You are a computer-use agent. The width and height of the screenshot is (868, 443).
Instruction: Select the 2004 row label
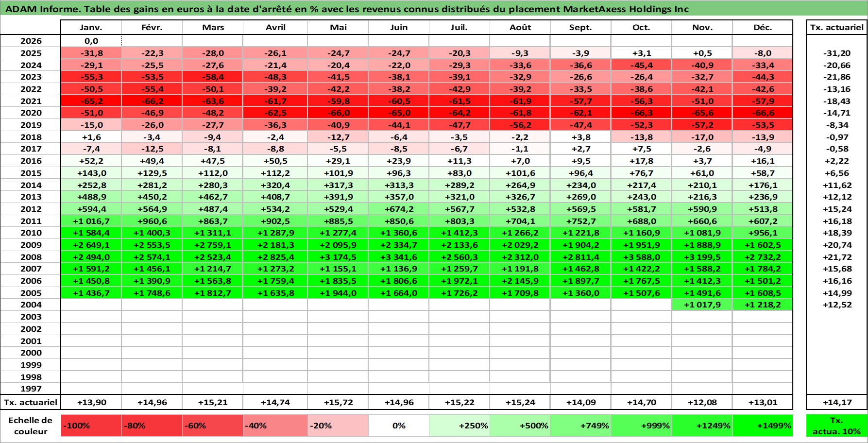[31, 305]
